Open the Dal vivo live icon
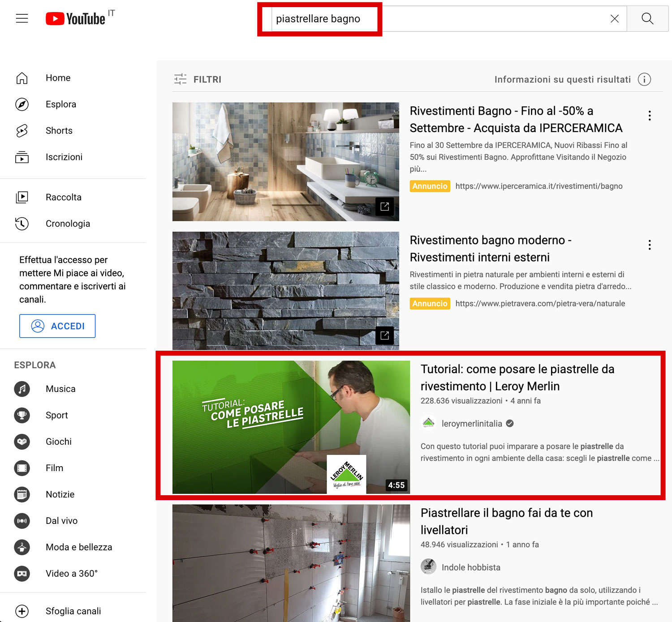The width and height of the screenshot is (672, 622). click(x=22, y=521)
